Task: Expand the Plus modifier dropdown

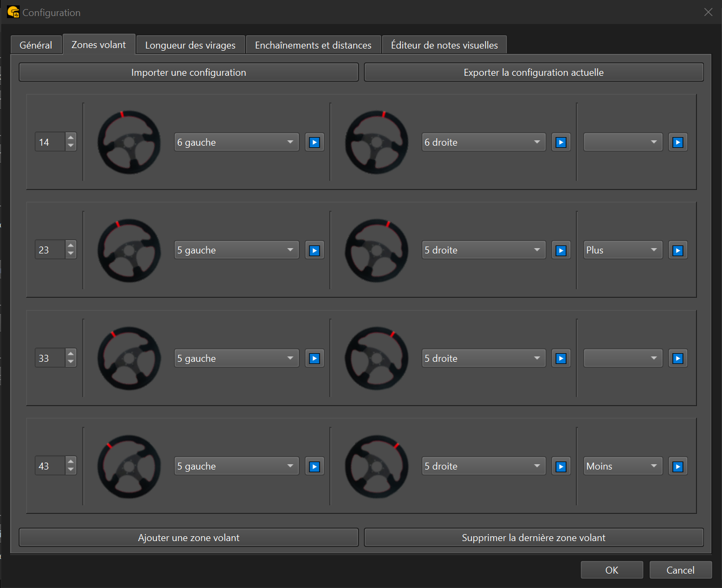Action: tap(623, 250)
